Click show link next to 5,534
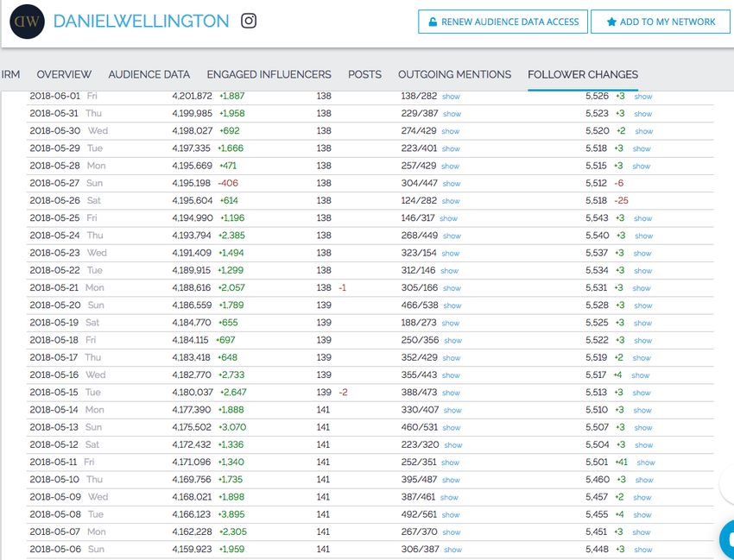Image resolution: width=734 pixels, height=560 pixels. click(x=643, y=271)
